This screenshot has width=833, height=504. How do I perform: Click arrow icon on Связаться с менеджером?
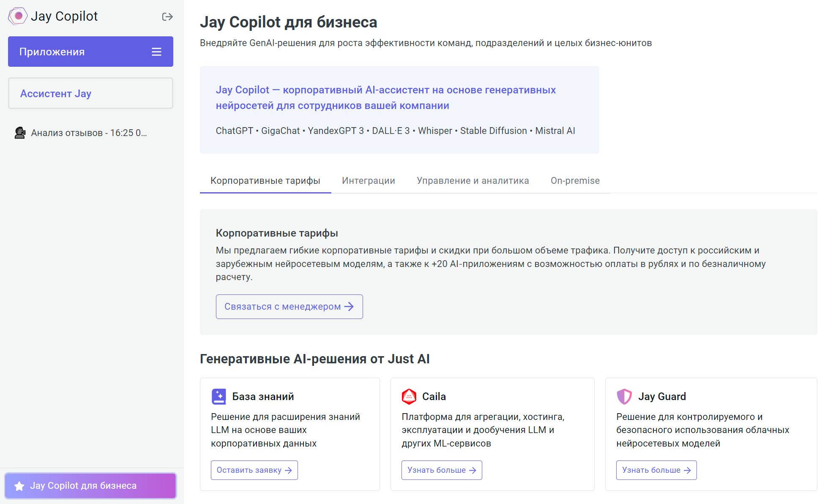(x=349, y=307)
